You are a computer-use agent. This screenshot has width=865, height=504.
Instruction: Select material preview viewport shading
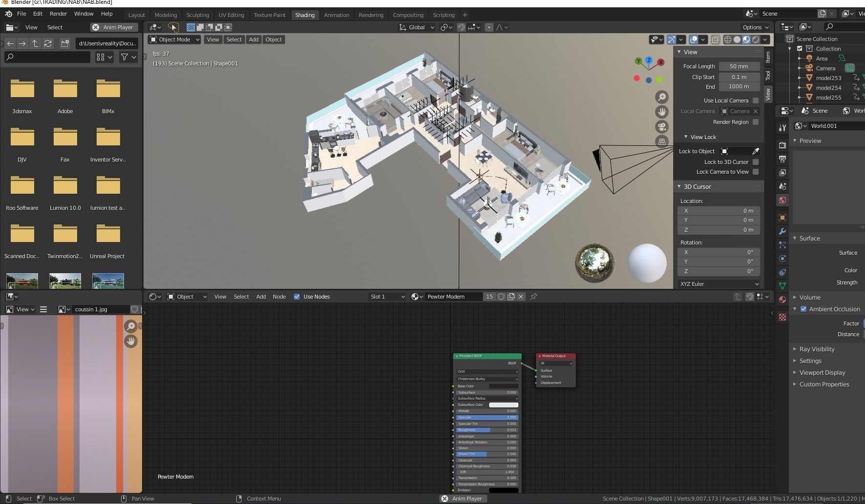pyautogui.click(x=746, y=40)
